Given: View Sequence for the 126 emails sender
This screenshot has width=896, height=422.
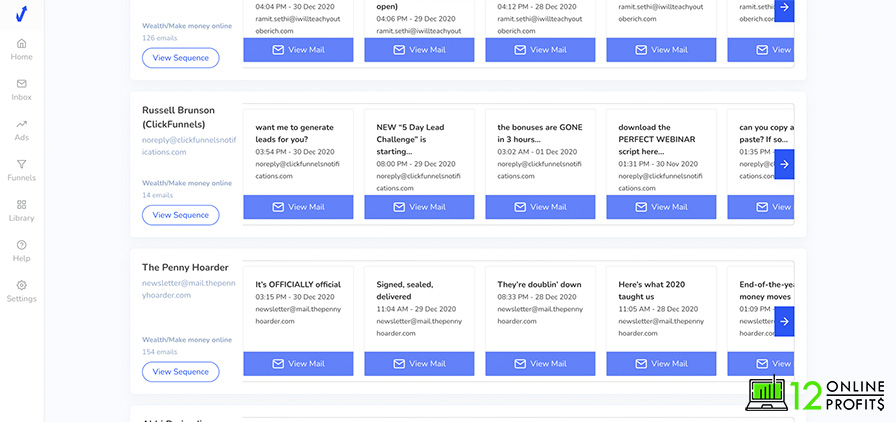Looking at the screenshot, I should point(181,58).
